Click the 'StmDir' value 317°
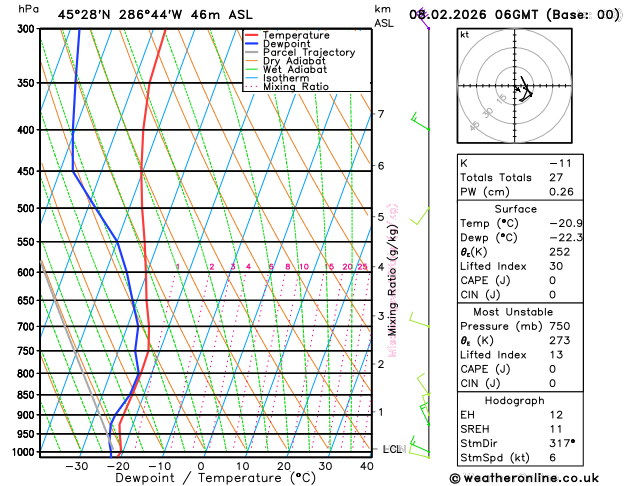629x486 pixels. click(562, 443)
